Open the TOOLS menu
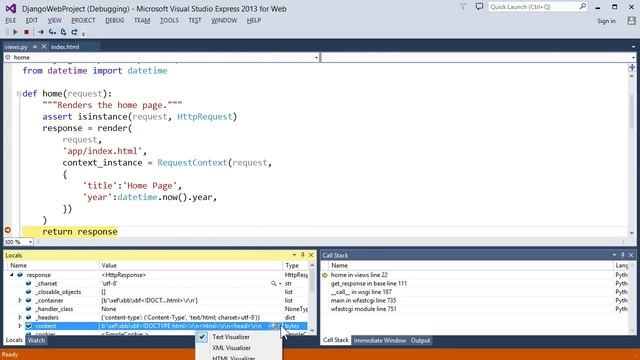The width and height of the screenshot is (640, 360). point(169,20)
